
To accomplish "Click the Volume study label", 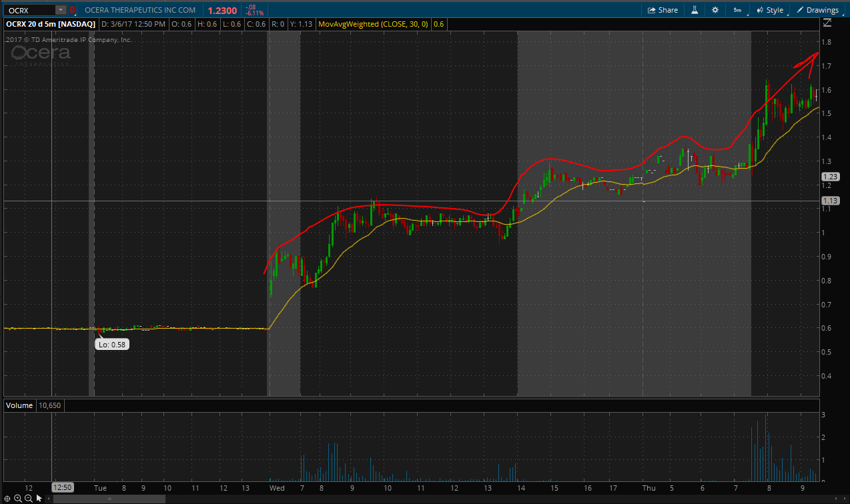I will (x=19, y=405).
